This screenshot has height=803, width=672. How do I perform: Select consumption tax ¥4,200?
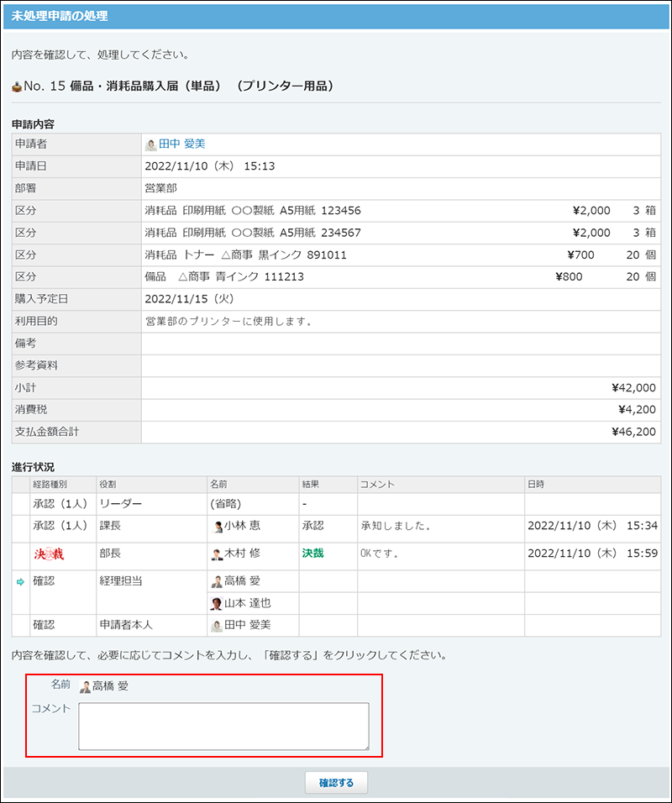(x=637, y=410)
